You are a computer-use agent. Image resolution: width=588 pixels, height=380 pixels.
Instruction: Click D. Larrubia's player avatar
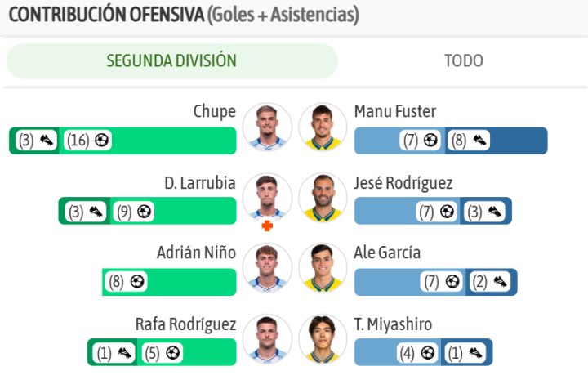(x=267, y=197)
